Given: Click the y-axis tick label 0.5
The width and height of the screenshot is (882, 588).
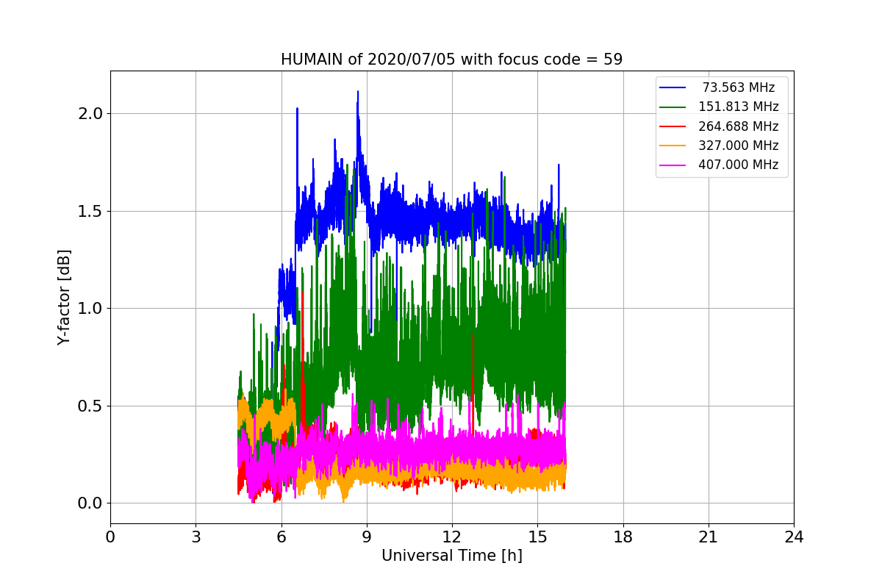Looking at the screenshot, I should [91, 406].
